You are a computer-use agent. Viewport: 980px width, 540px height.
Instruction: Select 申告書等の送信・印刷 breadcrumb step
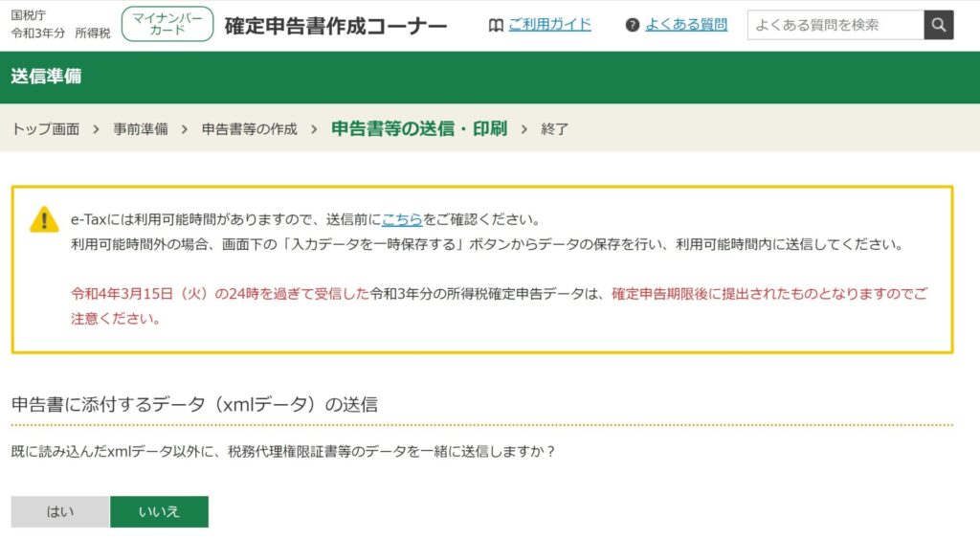(419, 128)
